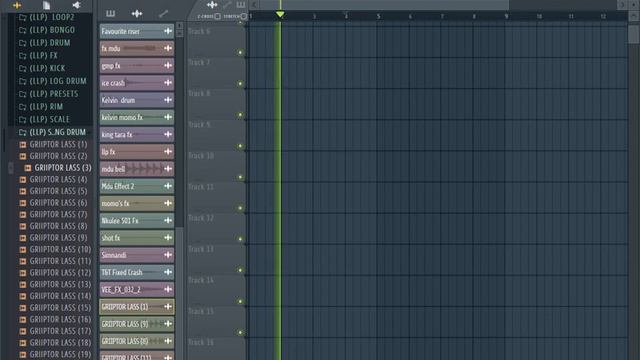This screenshot has width=640, height=360.
Task: Click the move handle on shot fx clip
Action: pyautogui.click(x=168, y=238)
